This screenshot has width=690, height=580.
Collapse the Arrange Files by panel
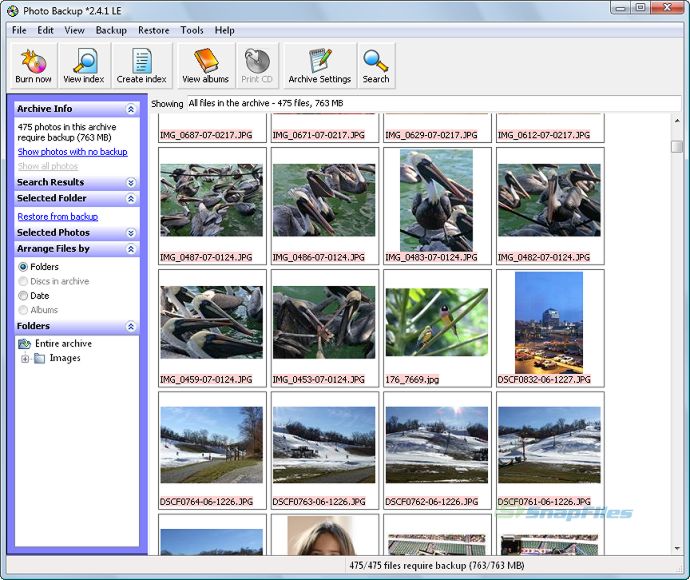131,250
